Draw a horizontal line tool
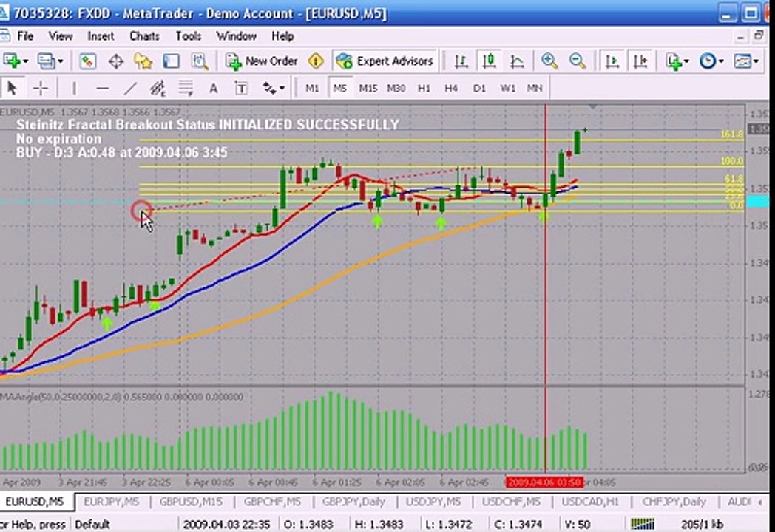 (102, 89)
